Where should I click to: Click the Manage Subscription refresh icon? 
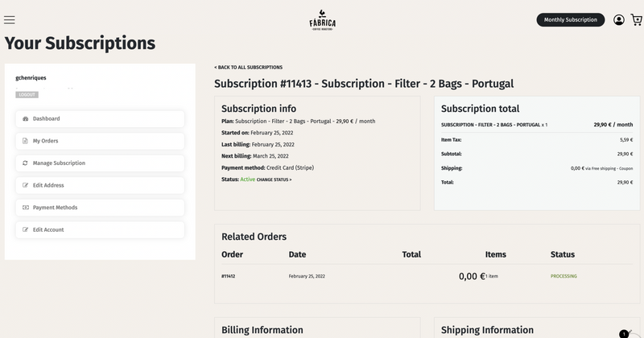click(26, 163)
